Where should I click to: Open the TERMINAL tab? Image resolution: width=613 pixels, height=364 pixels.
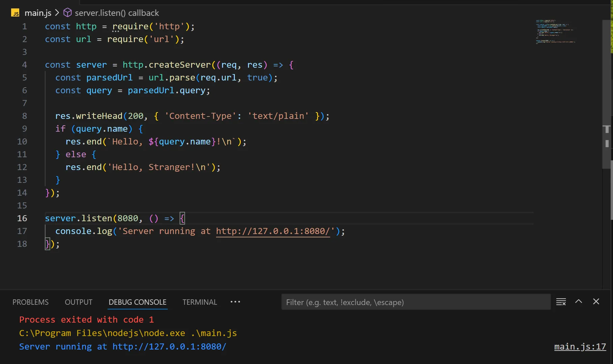coord(200,302)
